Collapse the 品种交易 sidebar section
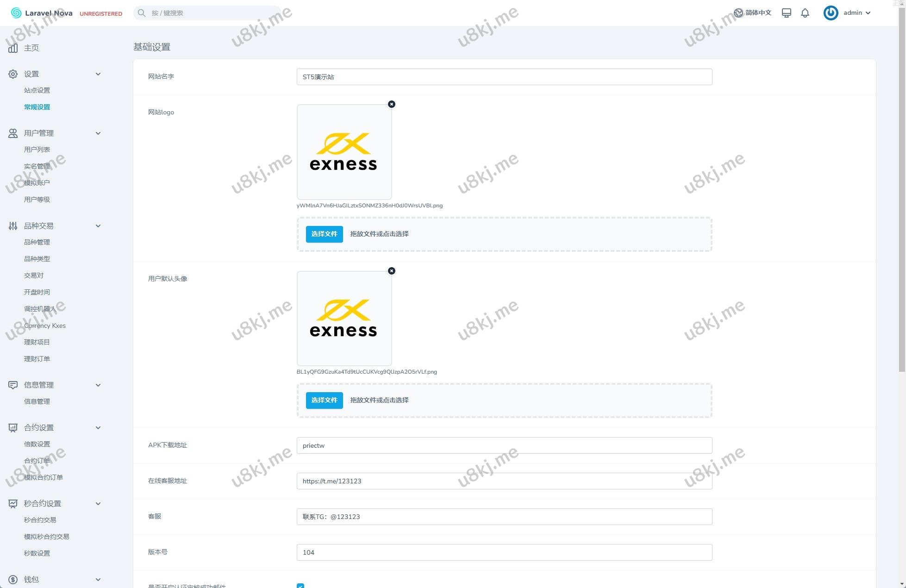This screenshot has height=588, width=906. point(98,226)
